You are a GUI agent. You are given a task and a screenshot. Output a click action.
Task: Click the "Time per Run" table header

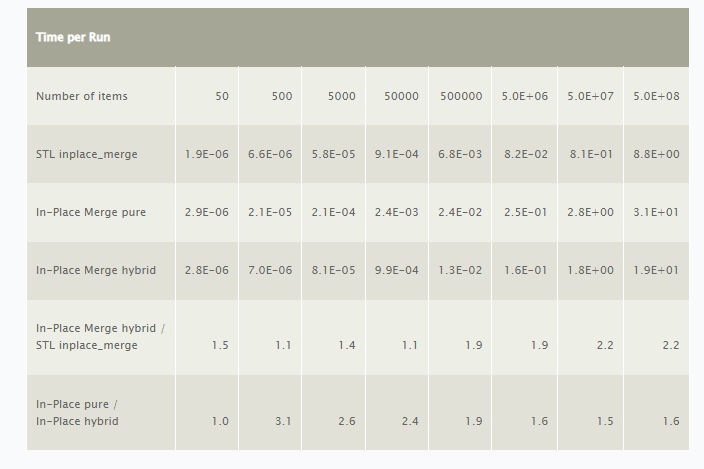click(x=73, y=37)
